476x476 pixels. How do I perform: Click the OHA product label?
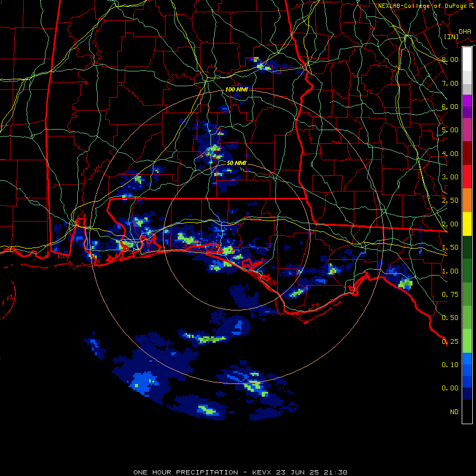point(465,32)
